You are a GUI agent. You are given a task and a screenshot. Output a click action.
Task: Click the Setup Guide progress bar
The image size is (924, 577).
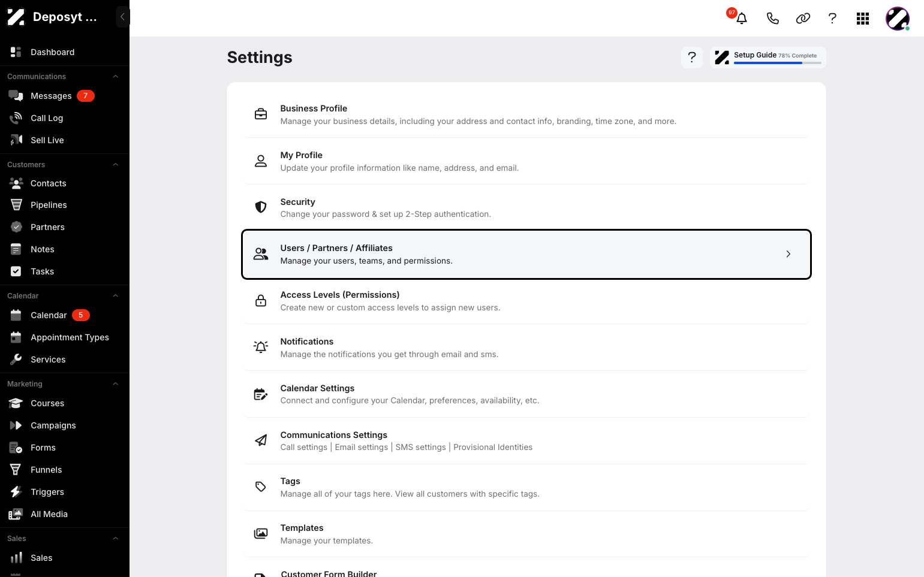tap(777, 63)
